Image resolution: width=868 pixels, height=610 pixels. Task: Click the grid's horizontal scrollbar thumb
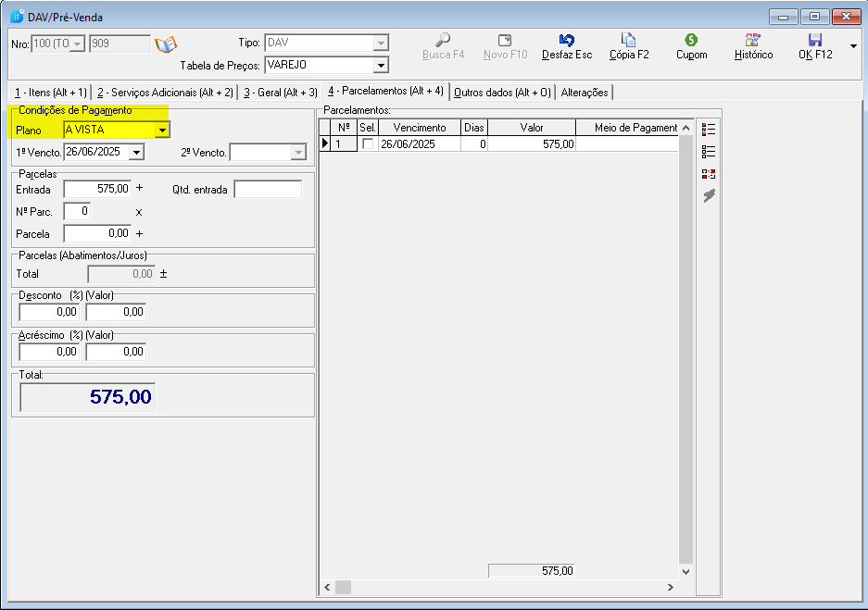click(343, 588)
